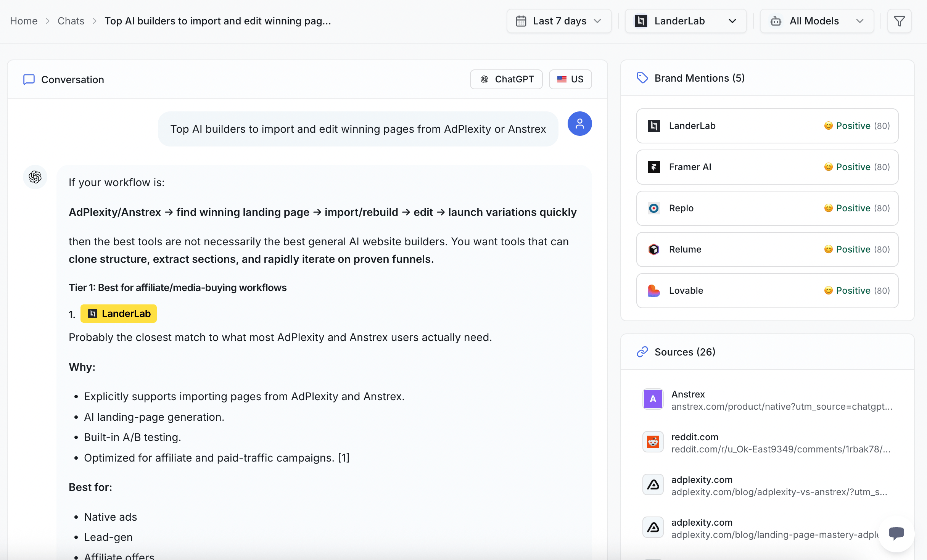
Task: Click the 'AI landing-page generation.' bullet
Action: [x=154, y=417]
